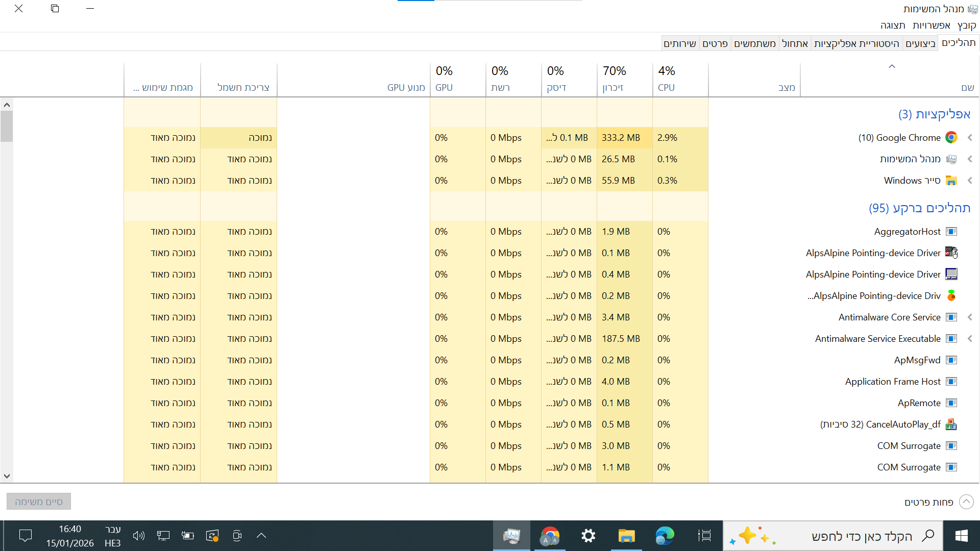
Task: Open Microsoft Edge from the taskbar
Action: coord(665,536)
